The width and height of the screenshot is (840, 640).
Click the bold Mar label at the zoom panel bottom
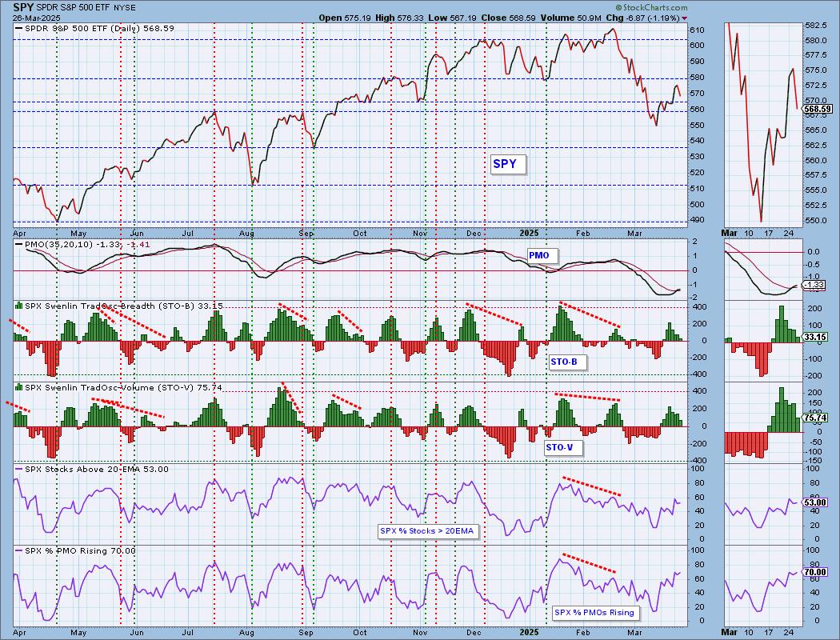[729, 632]
